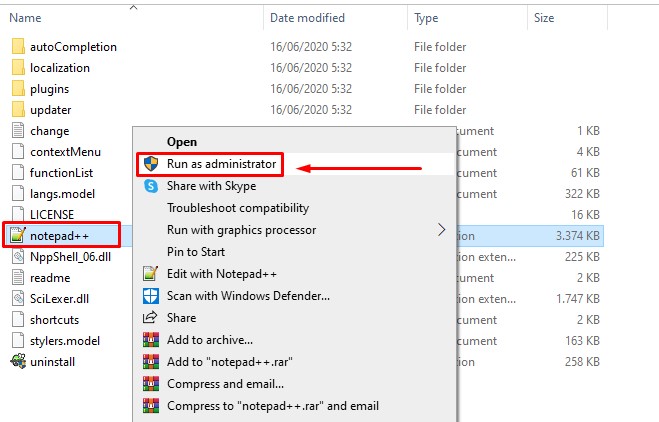Image resolution: width=659 pixels, height=422 pixels.
Task: Choose Add to archive...
Action: [294, 340]
